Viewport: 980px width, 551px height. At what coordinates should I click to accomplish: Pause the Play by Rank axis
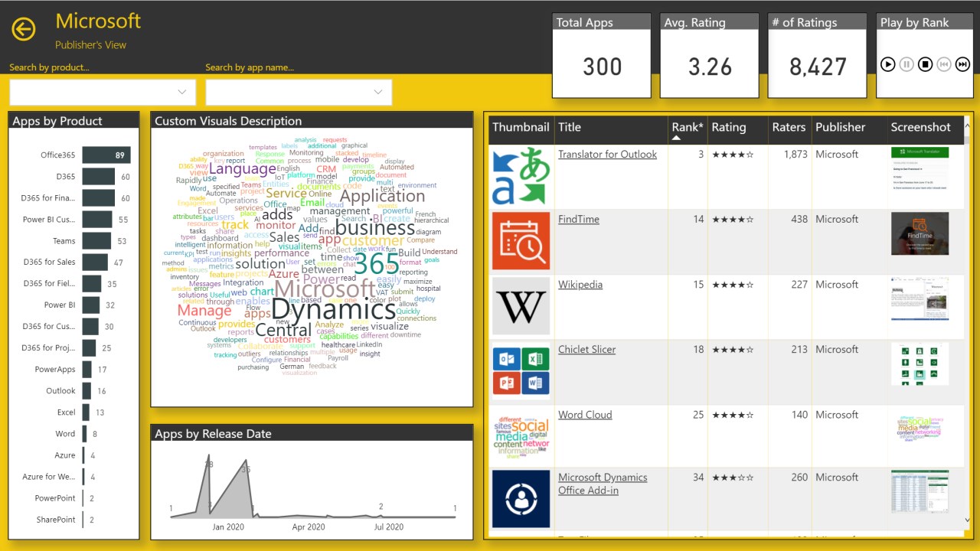(906, 64)
